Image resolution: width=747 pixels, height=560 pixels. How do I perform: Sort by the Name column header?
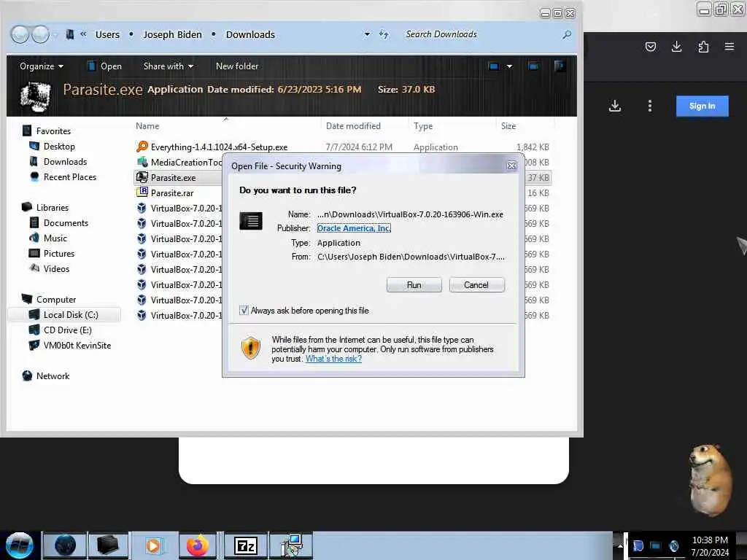tap(147, 125)
